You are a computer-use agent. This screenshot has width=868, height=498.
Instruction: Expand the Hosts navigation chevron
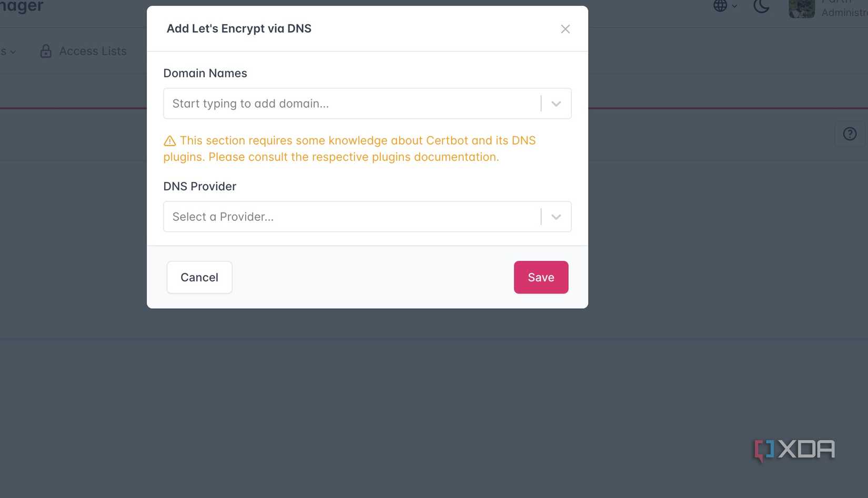pos(13,52)
